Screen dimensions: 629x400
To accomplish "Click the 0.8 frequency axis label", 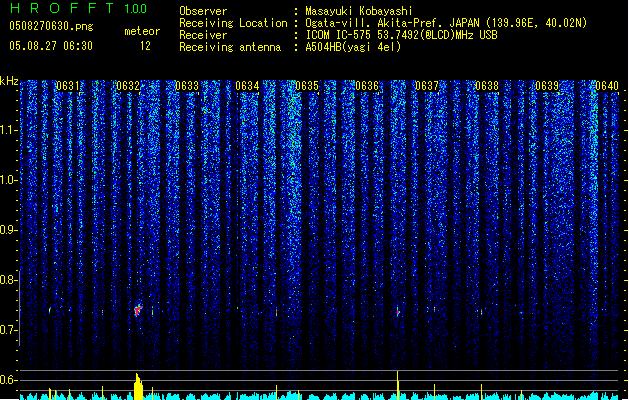I will point(9,280).
